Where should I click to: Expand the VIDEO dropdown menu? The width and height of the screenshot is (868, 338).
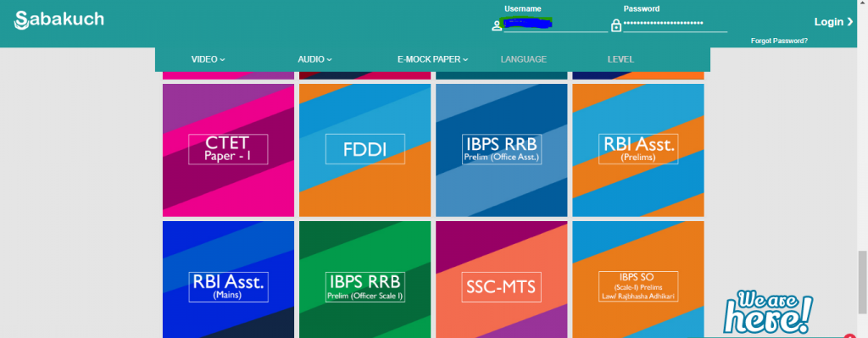(209, 59)
